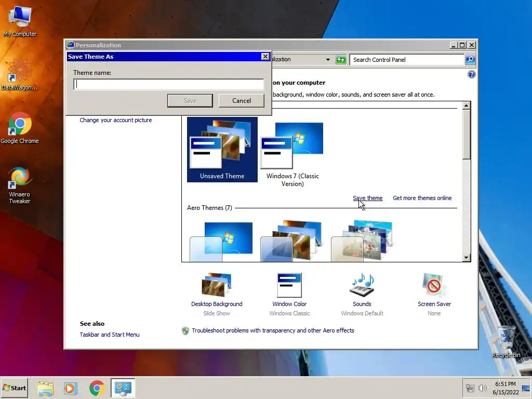Click the Aero Themes (7) heading
Screen dimensions: 532x399
coord(210,208)
